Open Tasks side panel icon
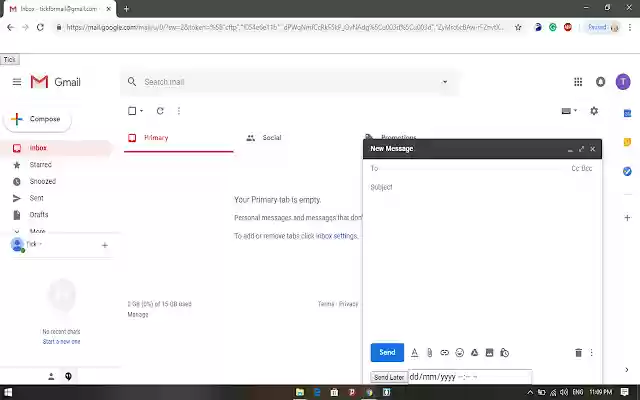The height and width of the screenshot is (400, 640). pos(627,171)
